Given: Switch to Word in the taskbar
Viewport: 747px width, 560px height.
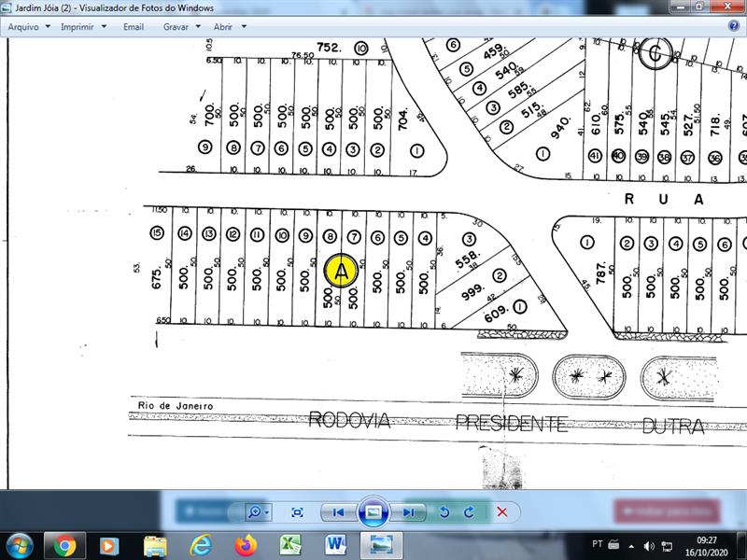Looking at the screenshot, I should [x=335, y=545].
